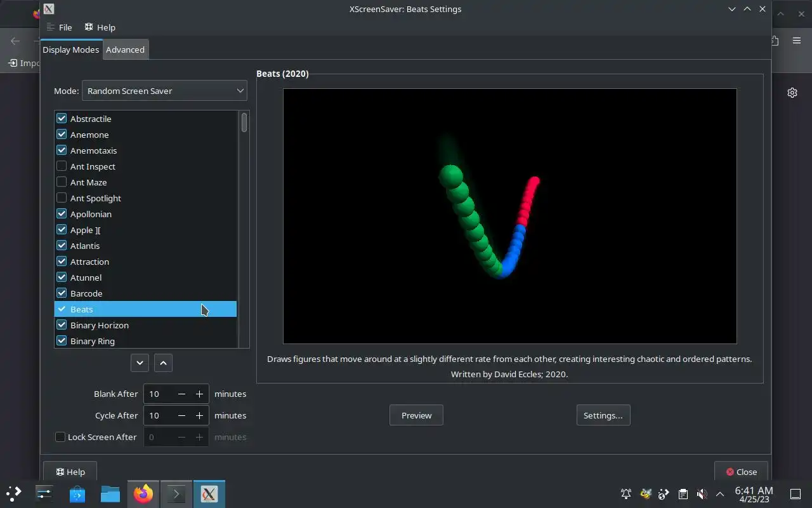The image size is (812, 508).
Task: Toggle the Binary Horizon checkbox
Action: tap(62, 324)
